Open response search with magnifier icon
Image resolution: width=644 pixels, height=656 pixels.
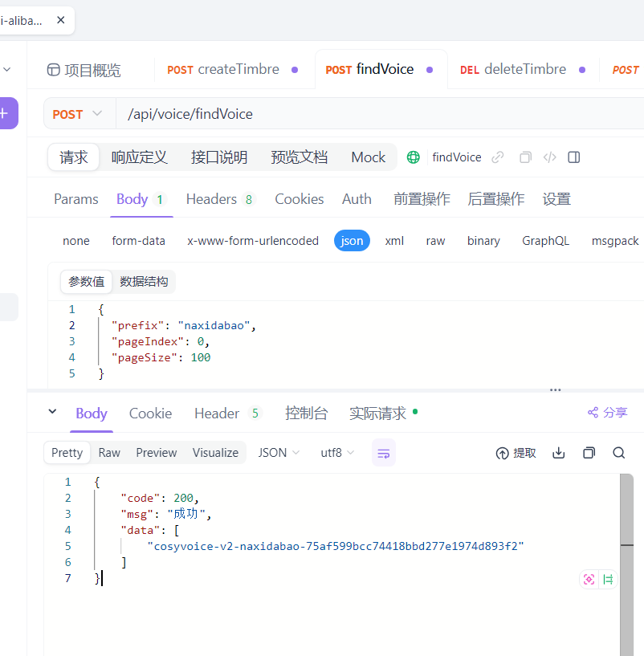[618, 453]
